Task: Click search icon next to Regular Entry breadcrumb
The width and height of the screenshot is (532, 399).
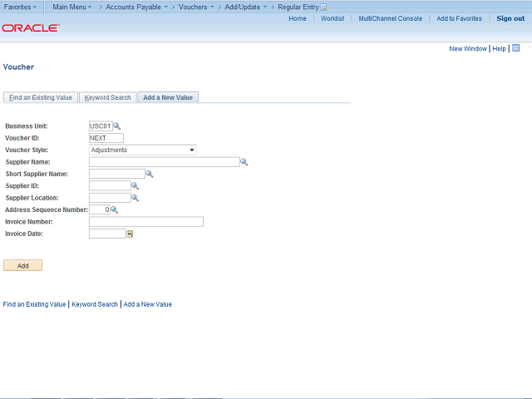Action: tap(323, 7)
